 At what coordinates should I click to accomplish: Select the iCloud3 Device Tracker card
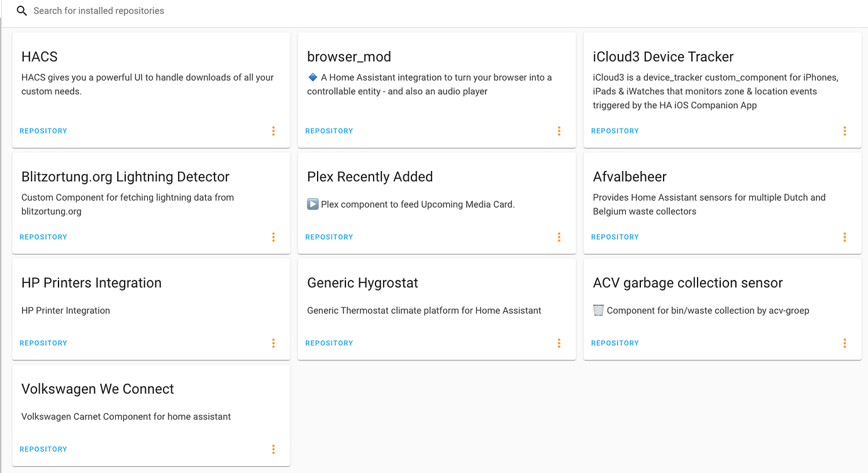pyautogui.click(x=722, y=90)
